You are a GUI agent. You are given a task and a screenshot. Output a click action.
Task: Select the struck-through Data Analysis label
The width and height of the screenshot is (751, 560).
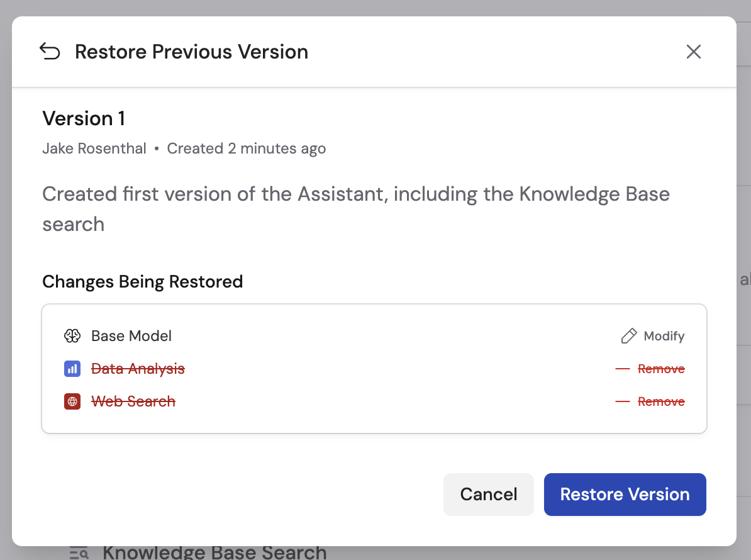[138, 369]
